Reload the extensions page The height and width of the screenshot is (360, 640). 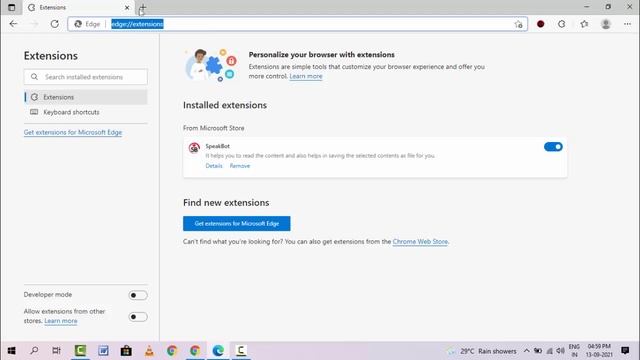coord(55,24)
